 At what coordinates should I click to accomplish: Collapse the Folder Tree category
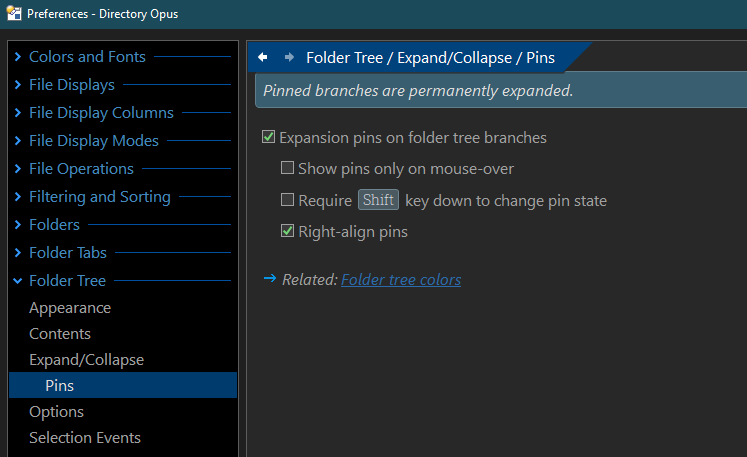click(18, 281)
